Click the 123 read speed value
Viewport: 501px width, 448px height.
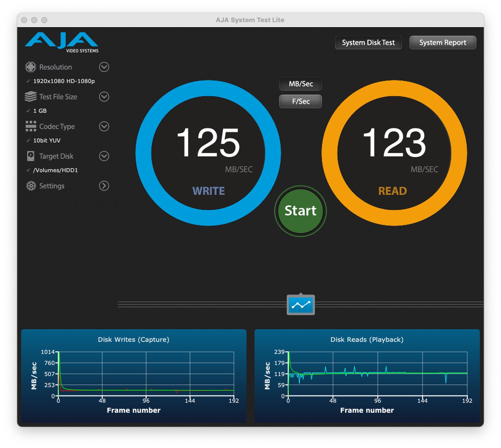pos(394,143)
